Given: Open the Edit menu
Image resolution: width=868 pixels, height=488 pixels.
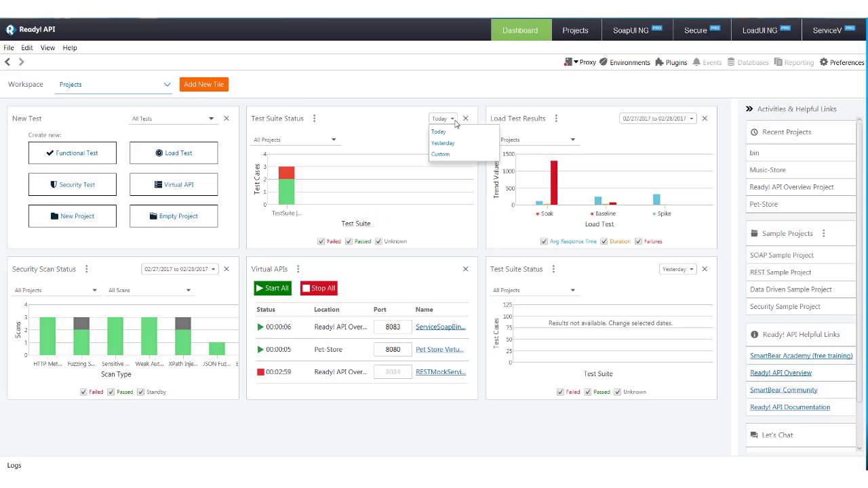Looking at the screenshot, I should click(27, 48).
